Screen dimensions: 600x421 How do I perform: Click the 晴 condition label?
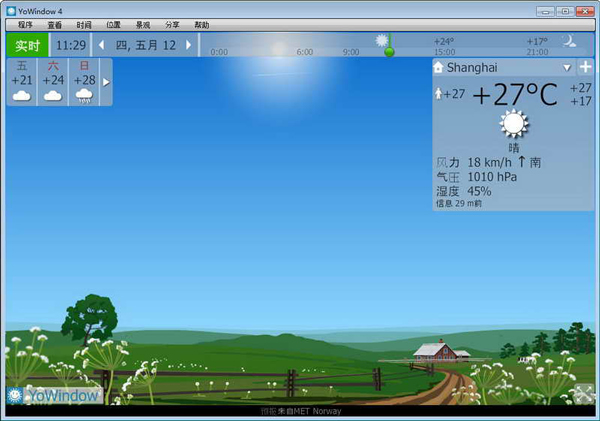[514, 148]
